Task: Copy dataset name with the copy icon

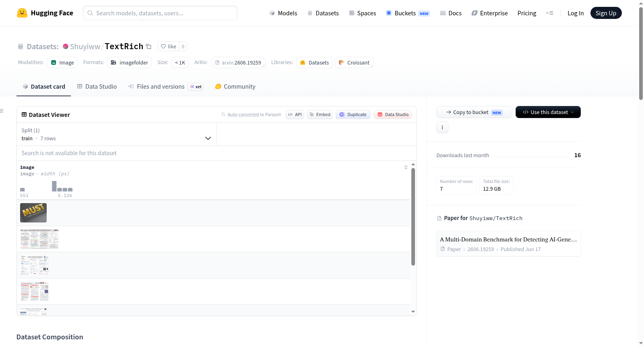Action: click(149, 46)
